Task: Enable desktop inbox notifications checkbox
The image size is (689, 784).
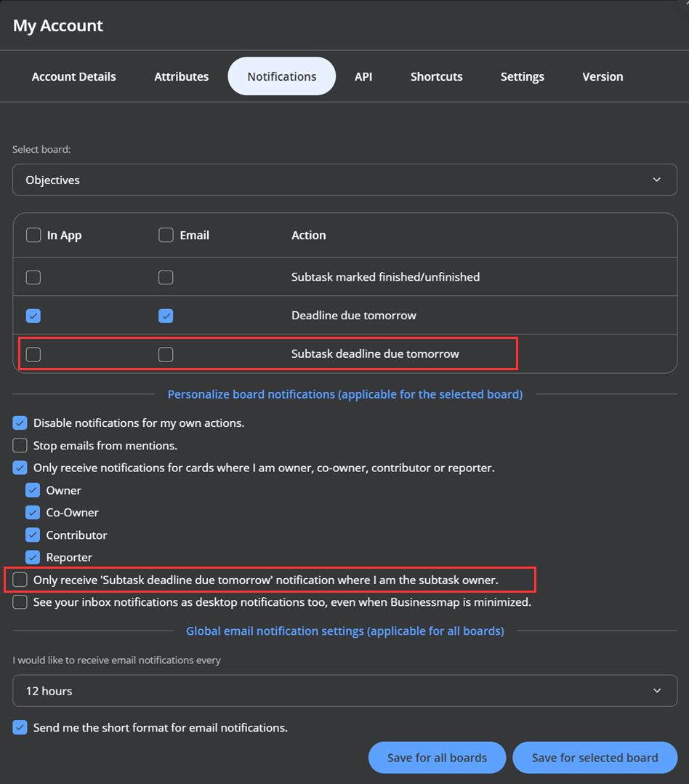Action: coord(20,602)
